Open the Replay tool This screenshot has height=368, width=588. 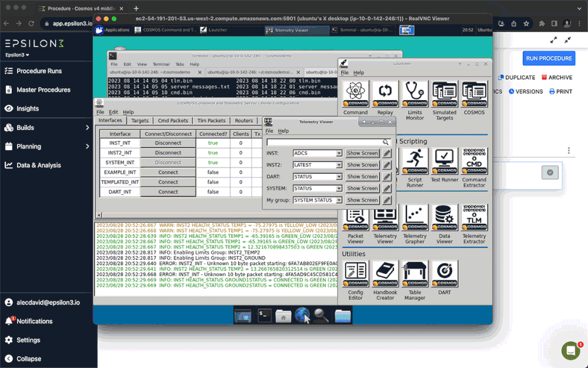pyautogui.click(x=384, y=93)
